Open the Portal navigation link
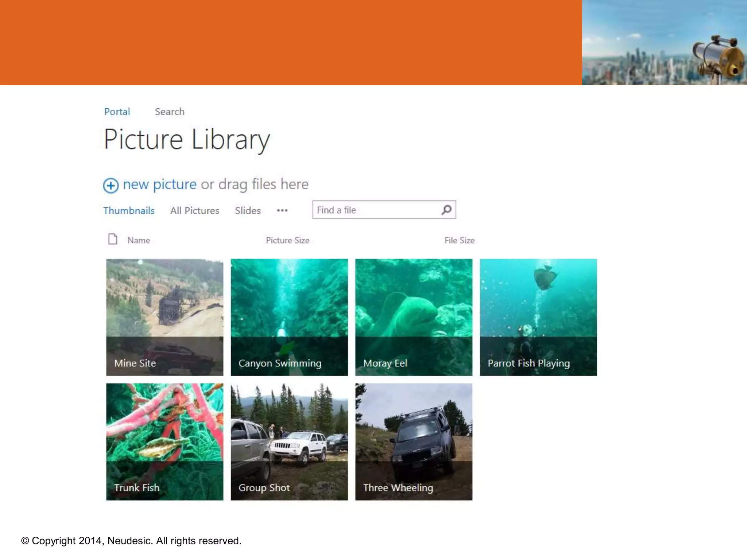 pyautogui.click(x=117, y=112)
